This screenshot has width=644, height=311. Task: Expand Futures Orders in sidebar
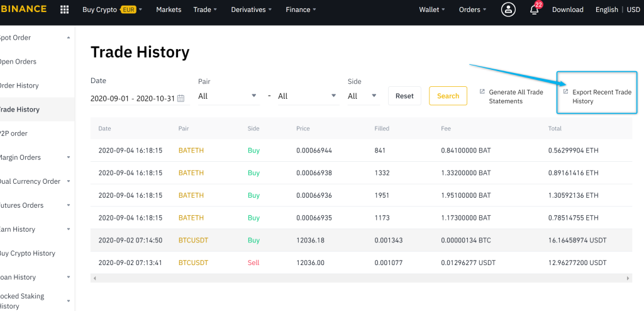point(69,205)
